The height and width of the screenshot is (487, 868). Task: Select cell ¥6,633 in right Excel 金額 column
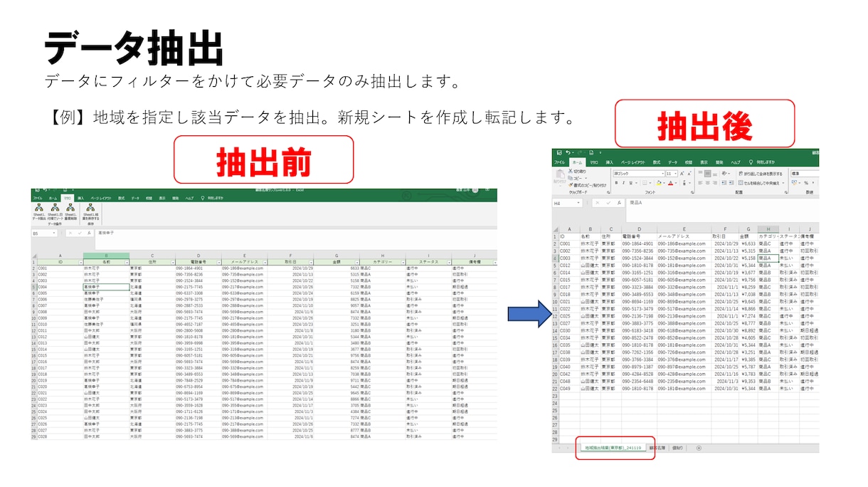pos(748,243)
